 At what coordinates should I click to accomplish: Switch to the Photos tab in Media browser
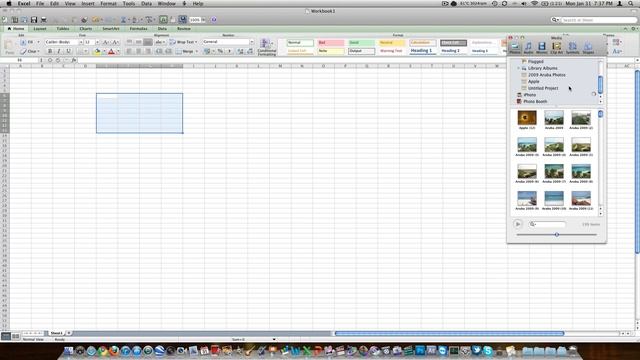click(515, 47)
